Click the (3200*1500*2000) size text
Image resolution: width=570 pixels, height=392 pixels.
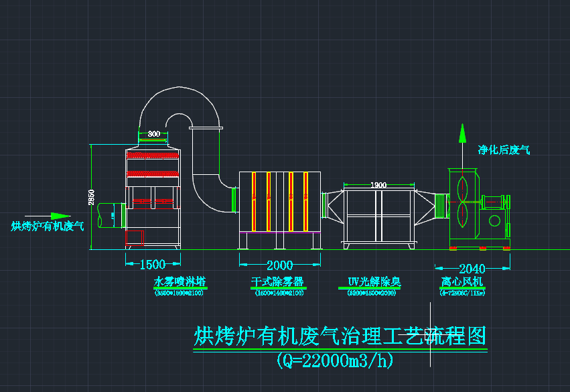click(372, 293)
